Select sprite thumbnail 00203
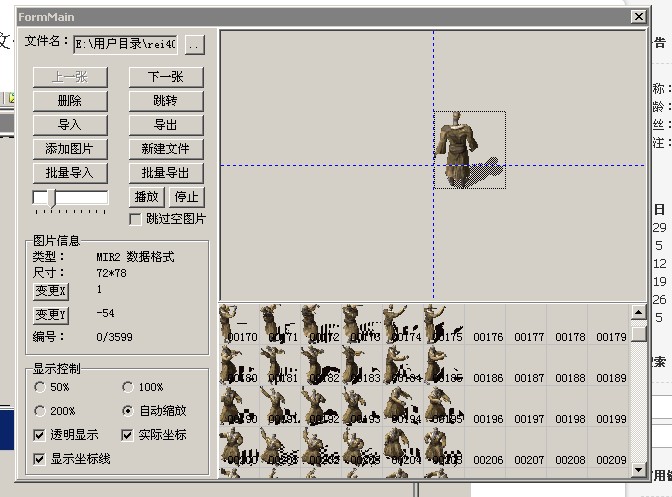This screenshot has width=672, height=497. click(x=362, y=447)
